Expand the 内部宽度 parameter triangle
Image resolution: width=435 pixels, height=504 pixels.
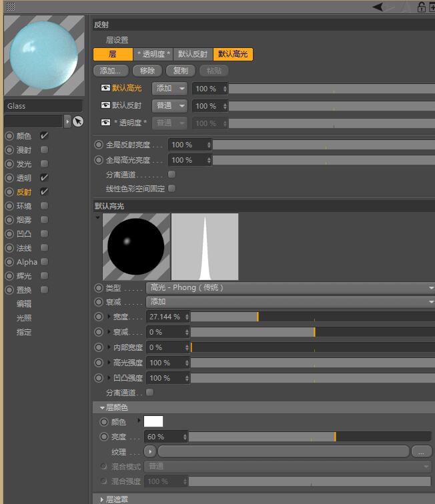[x=109, y=347]
